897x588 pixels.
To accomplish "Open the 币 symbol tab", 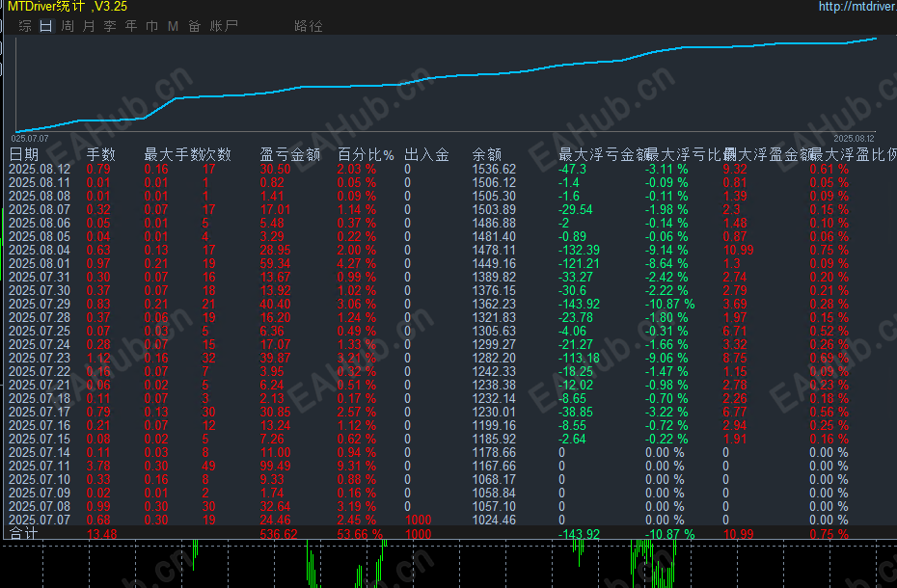I will [x=152, y=26].
